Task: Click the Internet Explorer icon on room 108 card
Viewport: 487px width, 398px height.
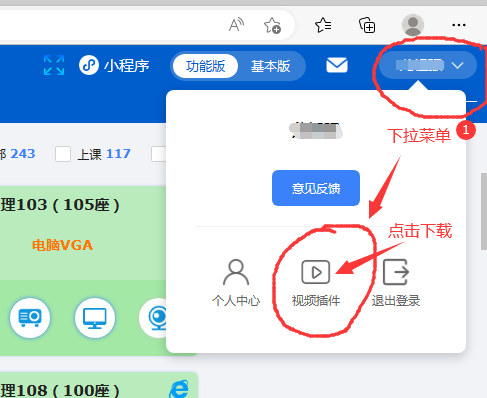Action: click(179, 389)
